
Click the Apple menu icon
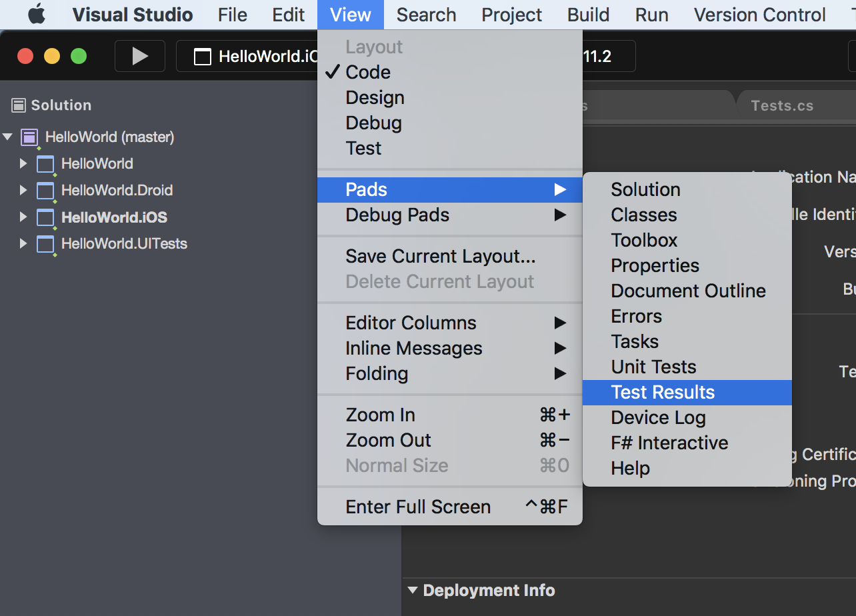tap(37, 14)
